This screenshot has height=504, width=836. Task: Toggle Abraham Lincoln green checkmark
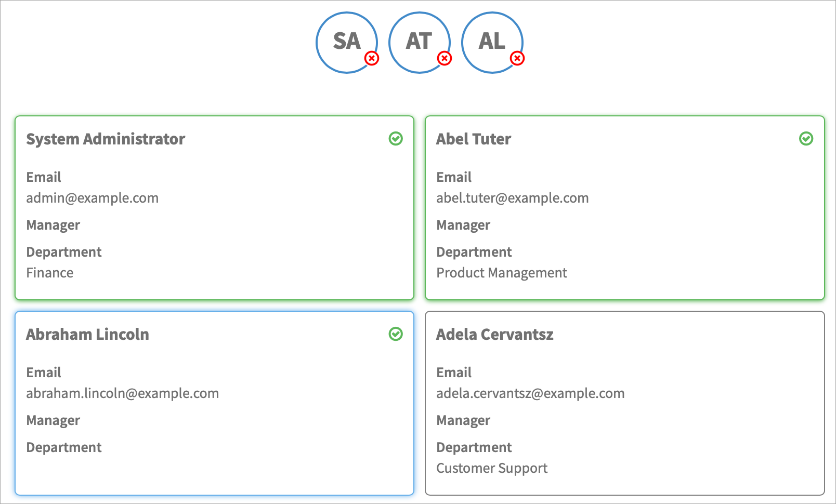[x=396, y=334]
